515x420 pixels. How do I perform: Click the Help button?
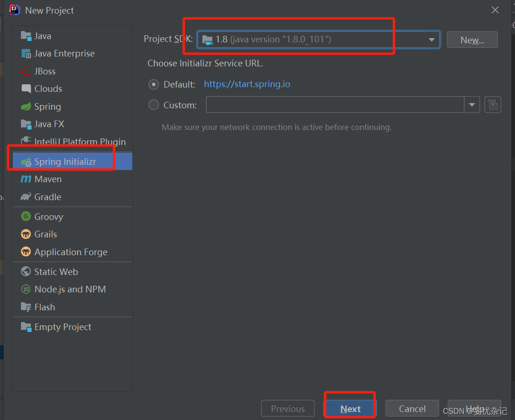coord(474,409)
